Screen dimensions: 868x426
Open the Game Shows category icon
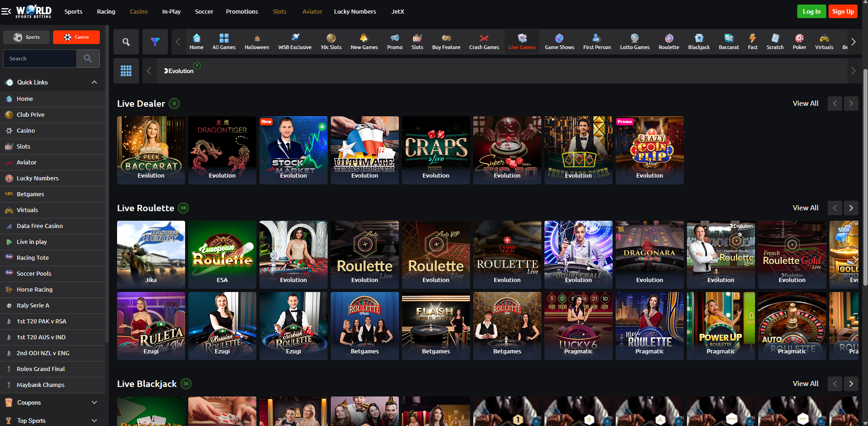(x=559, y=41)
